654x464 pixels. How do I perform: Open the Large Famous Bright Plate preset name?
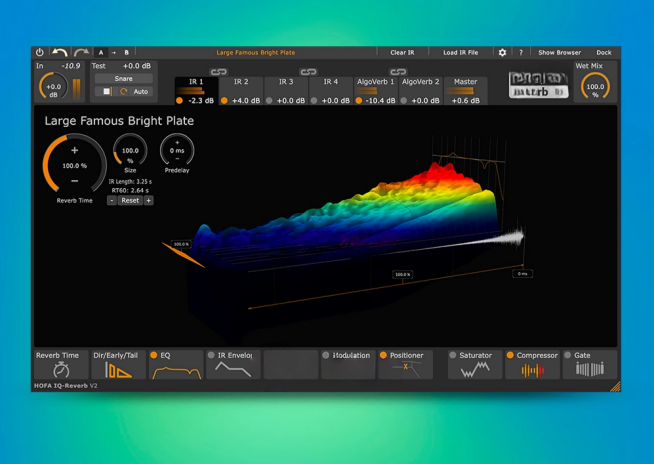256,53
